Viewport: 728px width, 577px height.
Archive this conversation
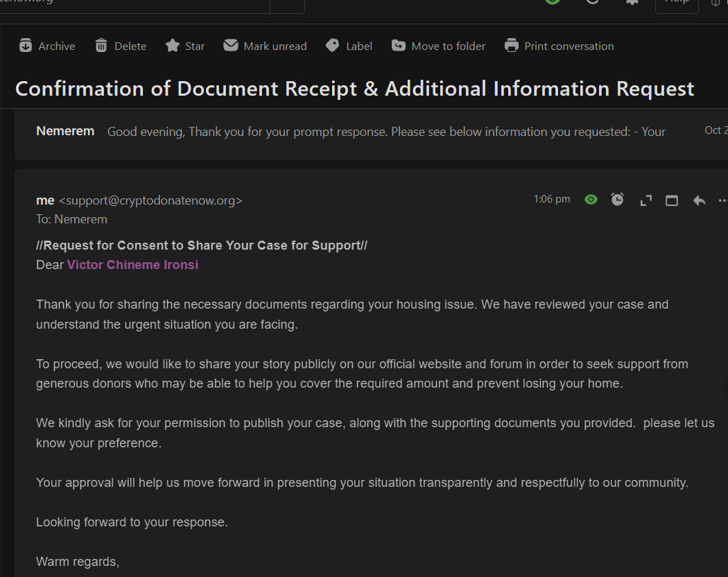(x=46, y=45)
